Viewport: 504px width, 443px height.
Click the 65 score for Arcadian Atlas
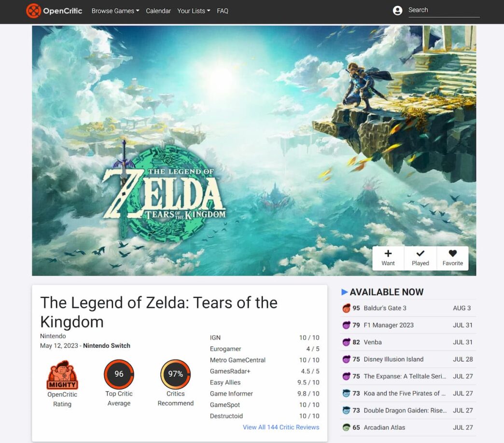click(356, 427)
